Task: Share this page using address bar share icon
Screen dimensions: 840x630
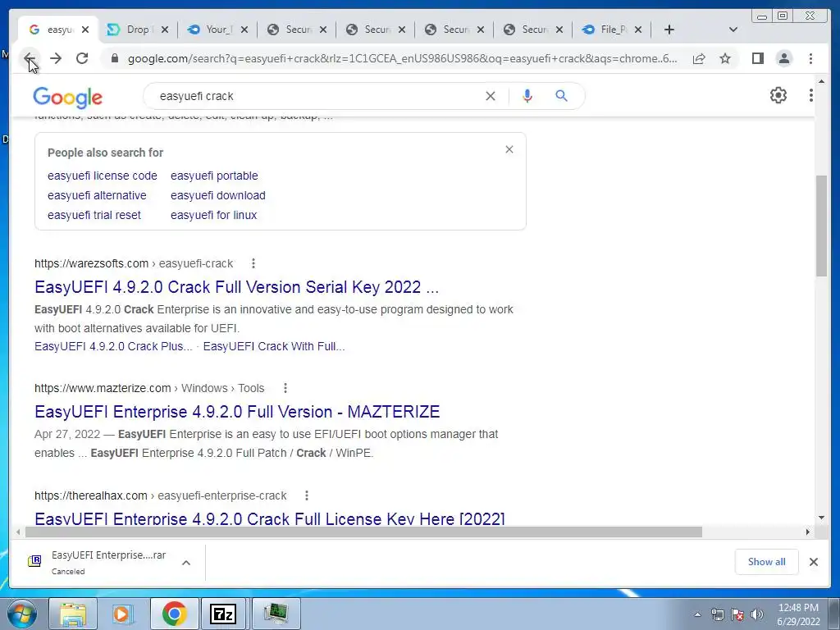Action: point(699,58)
